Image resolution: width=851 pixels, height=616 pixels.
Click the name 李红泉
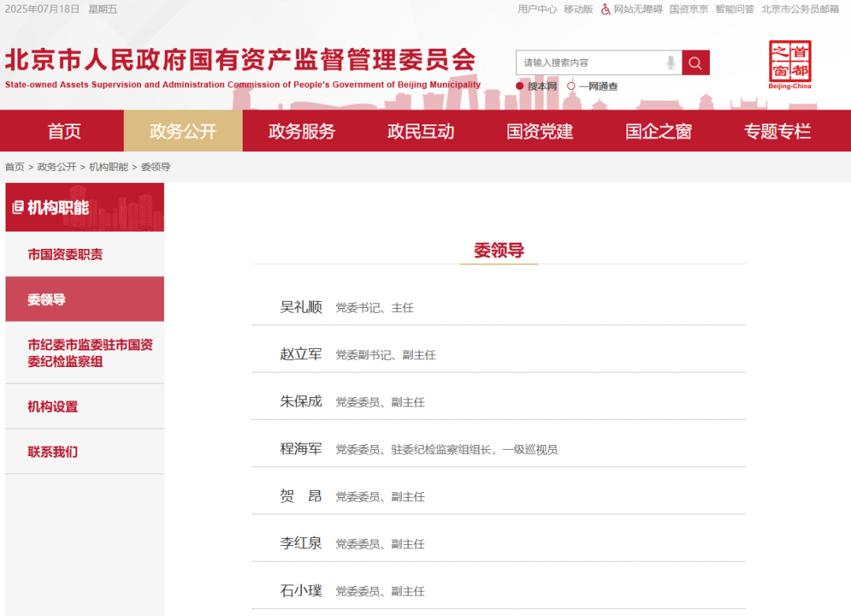click(x=301, y=544)
